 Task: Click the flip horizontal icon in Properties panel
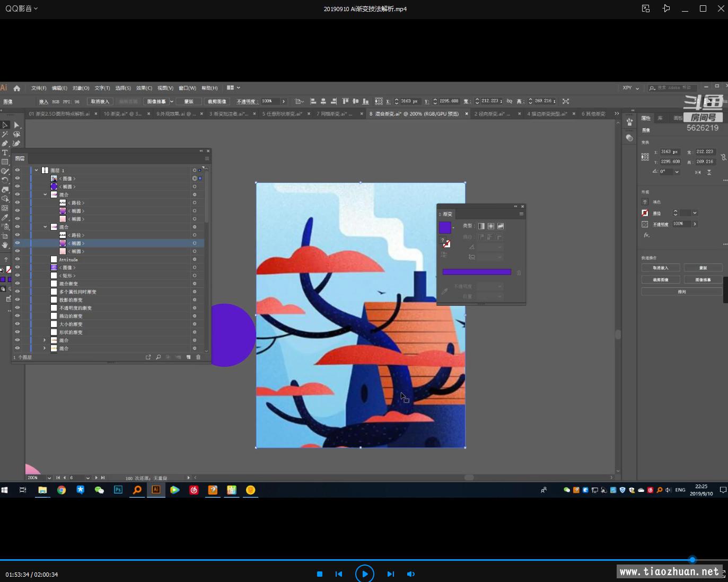pyautogui.click(x=698, y=172)
